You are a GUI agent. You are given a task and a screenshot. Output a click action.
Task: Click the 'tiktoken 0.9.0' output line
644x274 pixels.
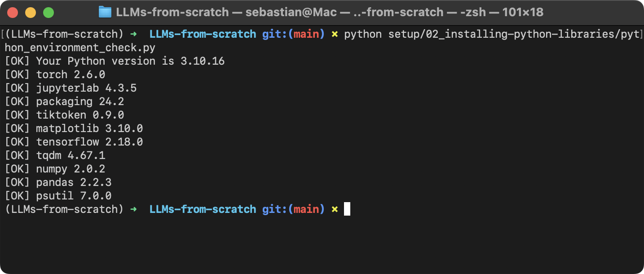pyautogui.click(x=64, y=115)
